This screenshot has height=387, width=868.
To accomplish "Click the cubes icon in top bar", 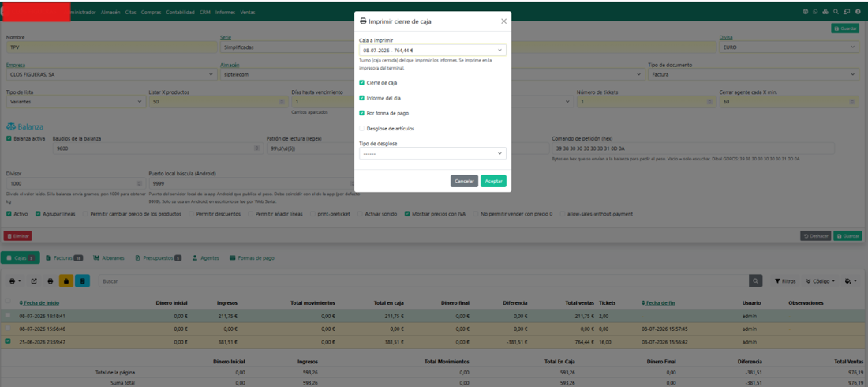I will [x=825, y=12].
